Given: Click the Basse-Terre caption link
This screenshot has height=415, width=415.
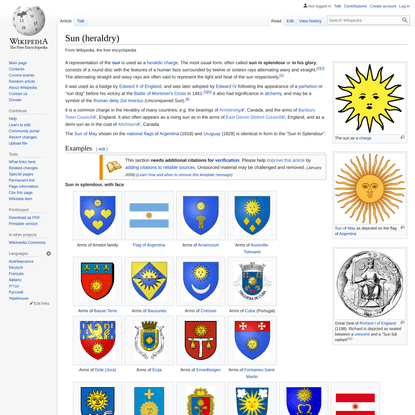Looking at the screenshot, I should (x=105, y=310).
